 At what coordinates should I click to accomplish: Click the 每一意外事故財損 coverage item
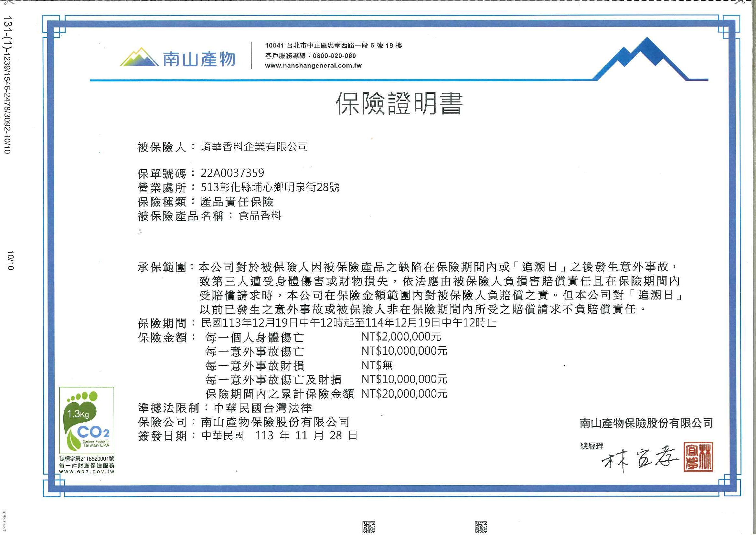[x=254, y=366]
